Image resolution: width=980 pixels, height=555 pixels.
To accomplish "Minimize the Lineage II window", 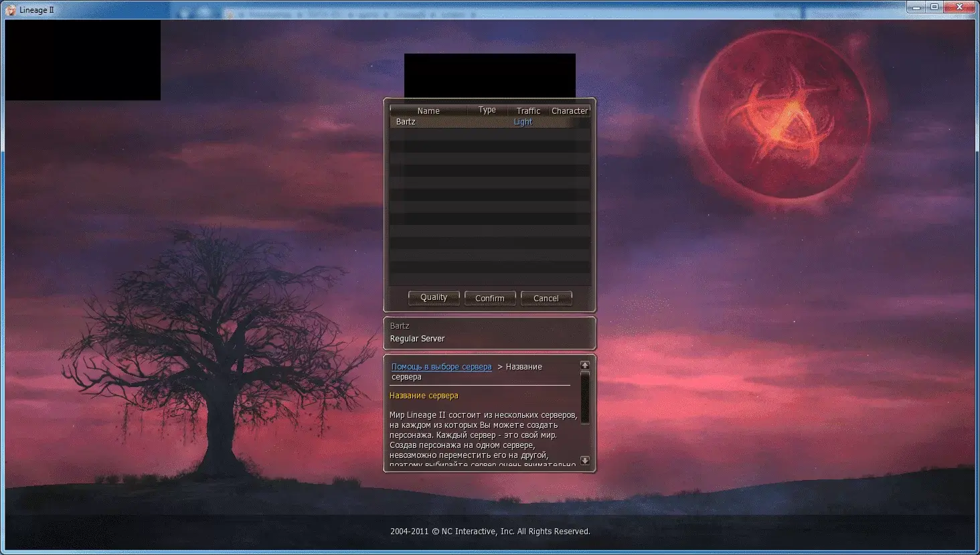I will coord(917,7).
